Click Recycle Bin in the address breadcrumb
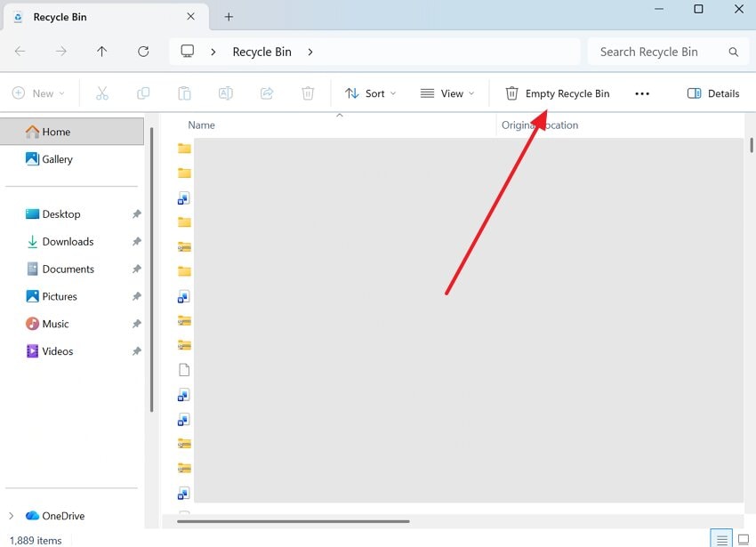756x547 pixels. (x=261, y=52)
